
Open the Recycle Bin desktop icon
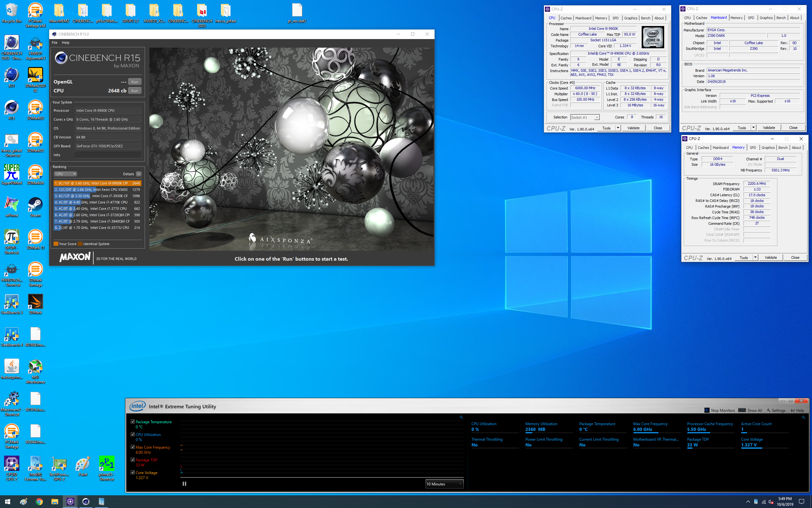11,13
